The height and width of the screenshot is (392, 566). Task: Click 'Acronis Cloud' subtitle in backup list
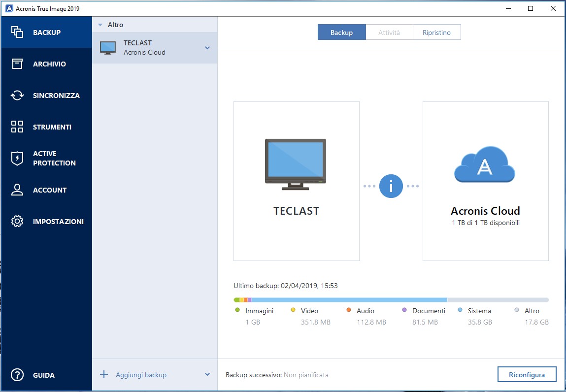[144, 52]
